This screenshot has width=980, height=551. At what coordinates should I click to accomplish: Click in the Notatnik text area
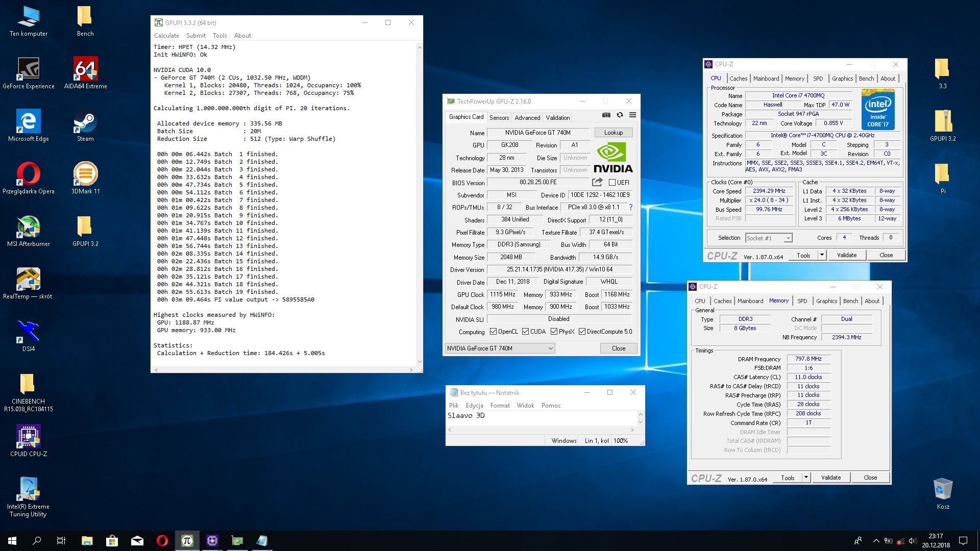[x=541, y=418]
